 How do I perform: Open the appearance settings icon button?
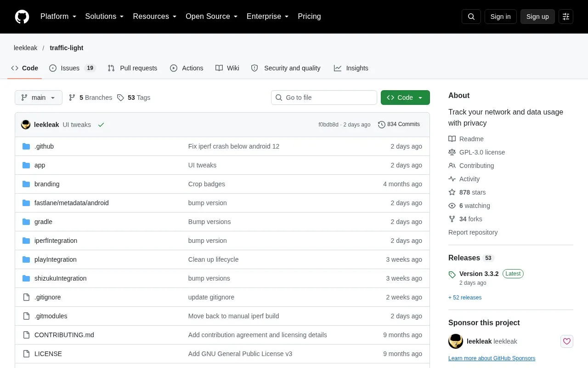click(x=566, y=17)
